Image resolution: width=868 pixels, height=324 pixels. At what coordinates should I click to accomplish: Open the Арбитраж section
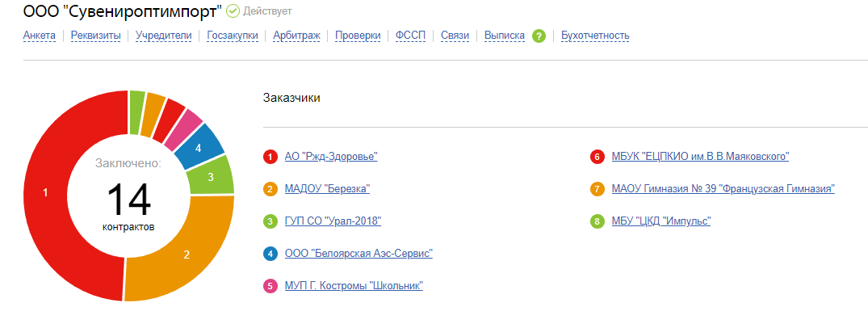pyautogui.click(x=296, y=36)
